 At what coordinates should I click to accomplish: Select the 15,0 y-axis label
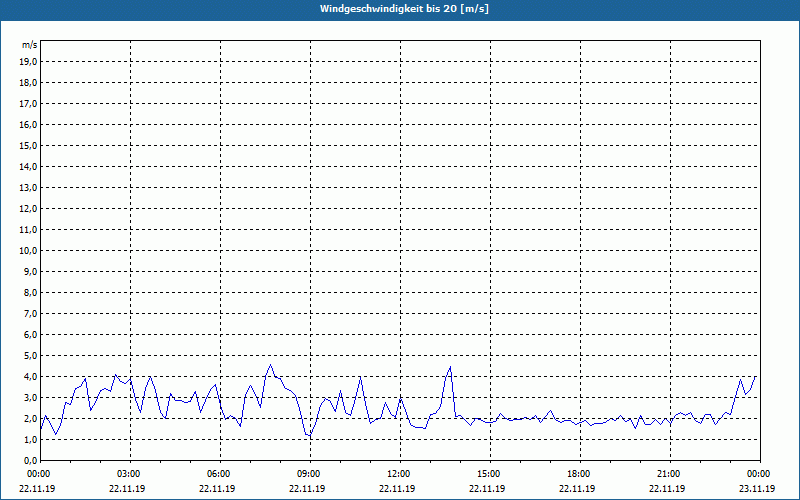pyautogui.click(x=30, y=145)
